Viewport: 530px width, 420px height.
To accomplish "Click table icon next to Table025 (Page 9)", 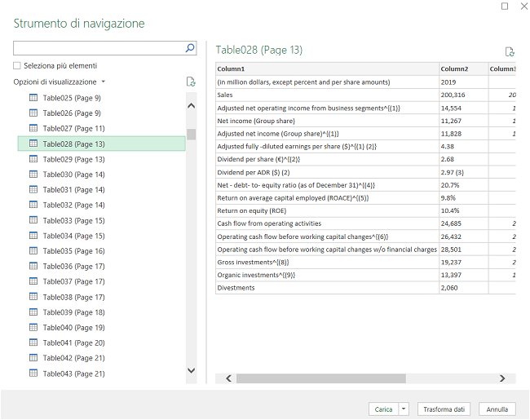I will 33,98.
